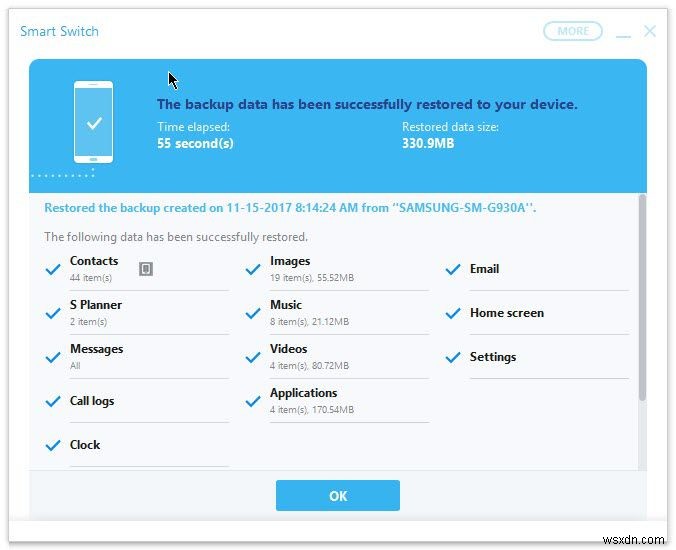Click the phone restore-complete icon
The image size is (676, 550).
93,121
